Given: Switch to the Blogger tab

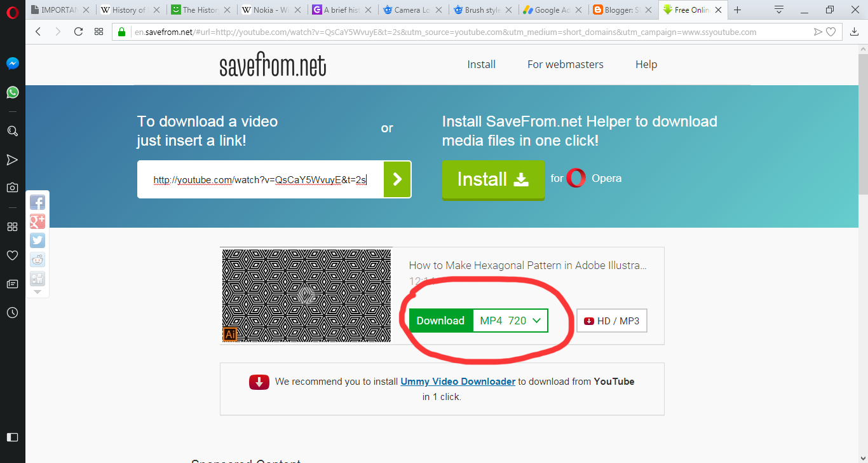Looking at the screenshot, I should 624,10.
